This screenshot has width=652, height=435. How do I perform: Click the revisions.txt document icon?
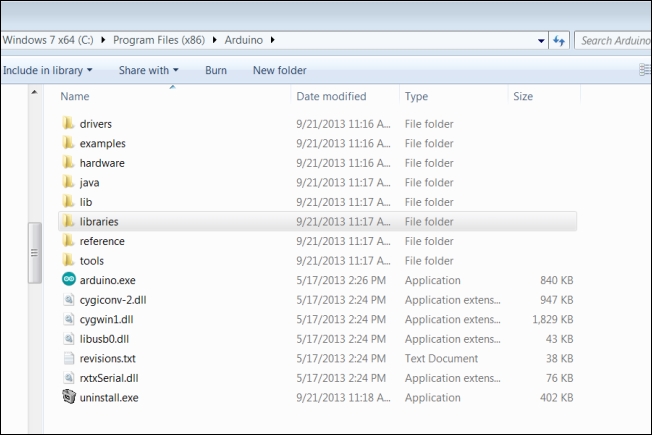point(69,358)
